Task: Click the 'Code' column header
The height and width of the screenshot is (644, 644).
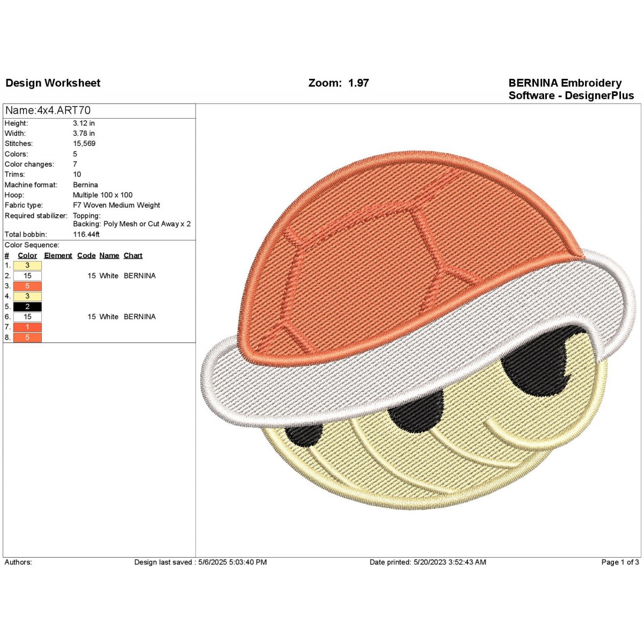Action: coord(86,256)
